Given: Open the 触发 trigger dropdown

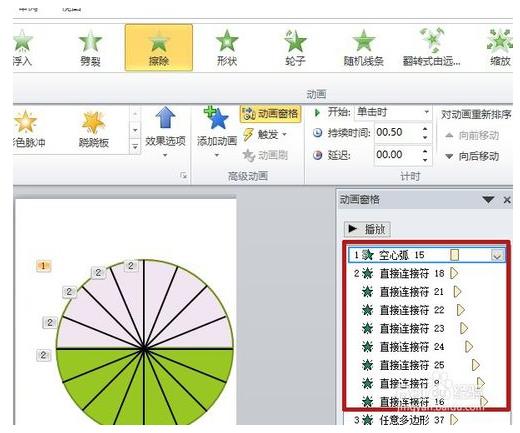Looking at the screenshot, I should click(265, 134).
